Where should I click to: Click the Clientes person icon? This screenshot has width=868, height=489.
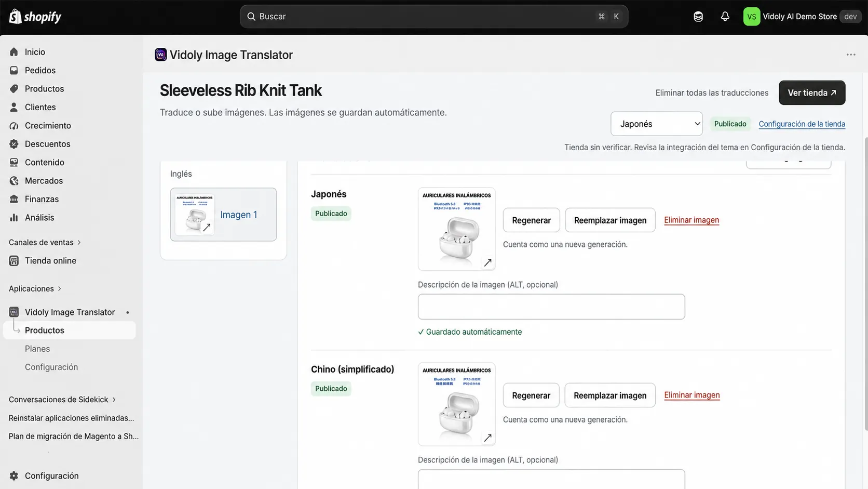point(14,107)
